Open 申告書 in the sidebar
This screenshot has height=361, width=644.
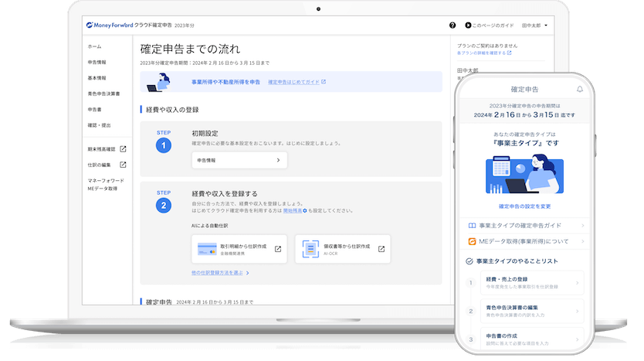point(94,109)
